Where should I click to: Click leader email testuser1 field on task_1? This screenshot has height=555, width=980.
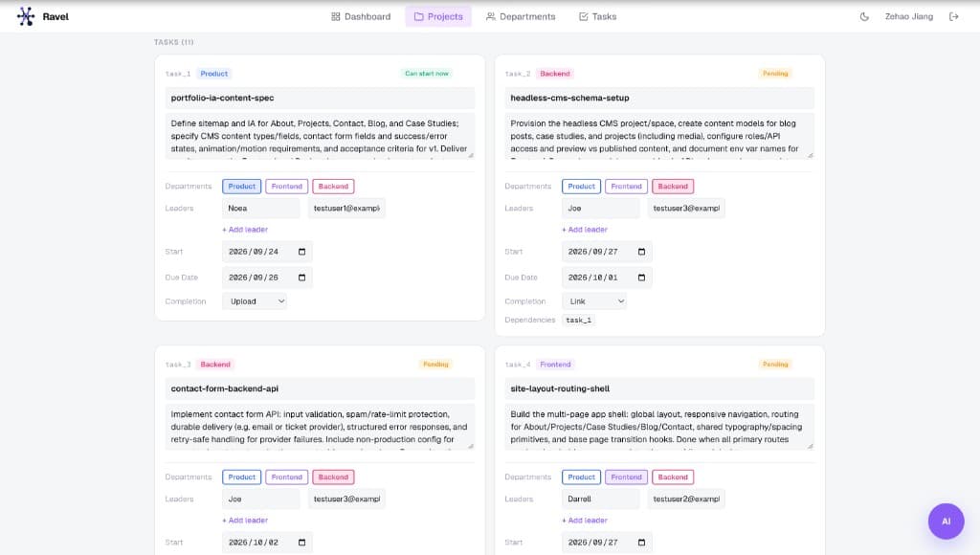[346, 209]
